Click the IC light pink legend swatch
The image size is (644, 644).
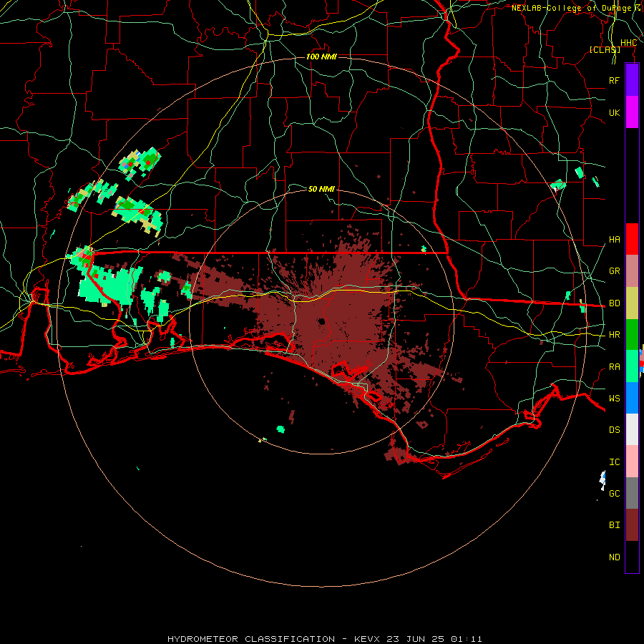[632, 462]
